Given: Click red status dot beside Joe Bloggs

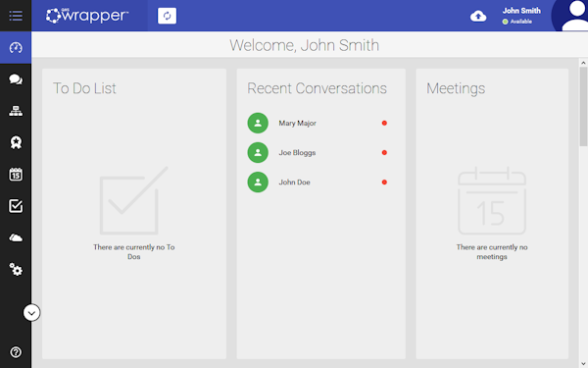Looking at the screenshot, I should click(x=384, y=152).
